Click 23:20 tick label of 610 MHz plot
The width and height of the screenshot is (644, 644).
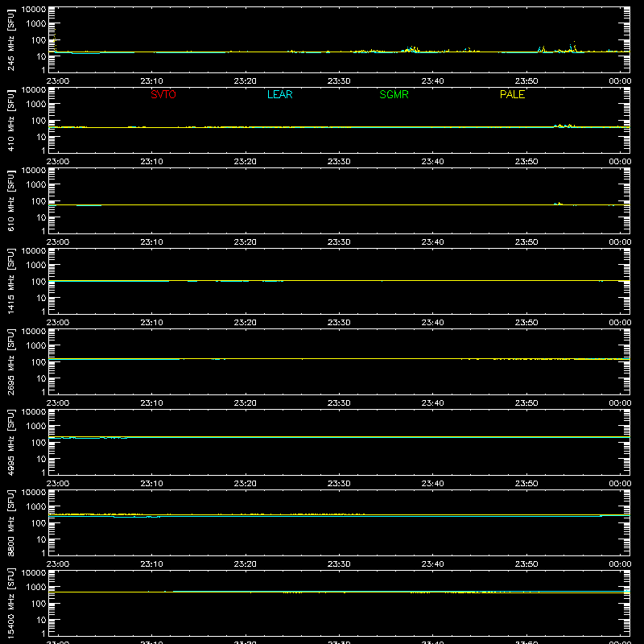pos(246,242)
